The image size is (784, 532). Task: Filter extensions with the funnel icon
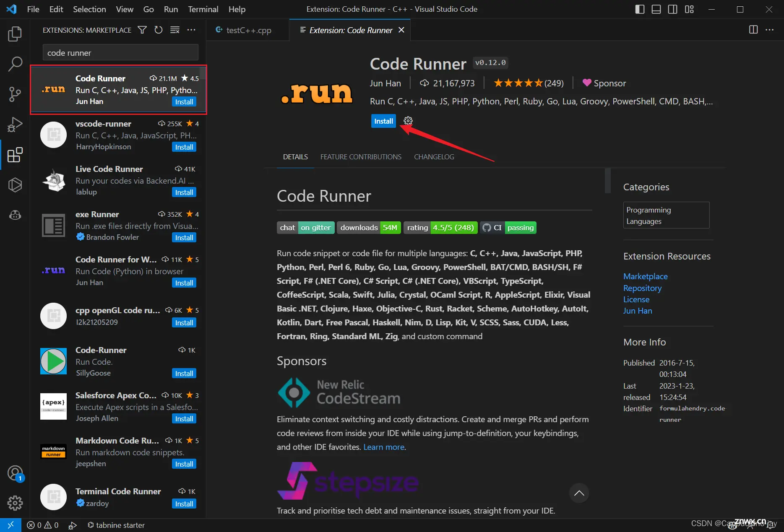tap(142, 30)
